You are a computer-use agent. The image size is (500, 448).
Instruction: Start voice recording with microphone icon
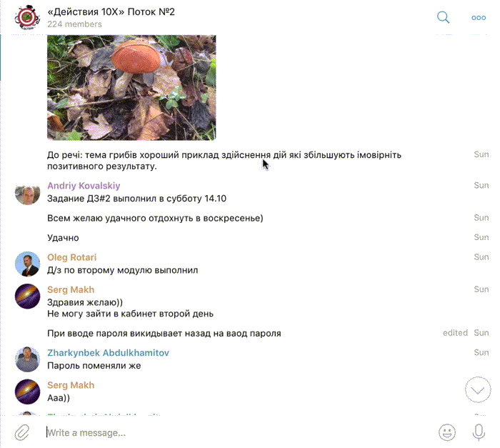tap(479, 432)
